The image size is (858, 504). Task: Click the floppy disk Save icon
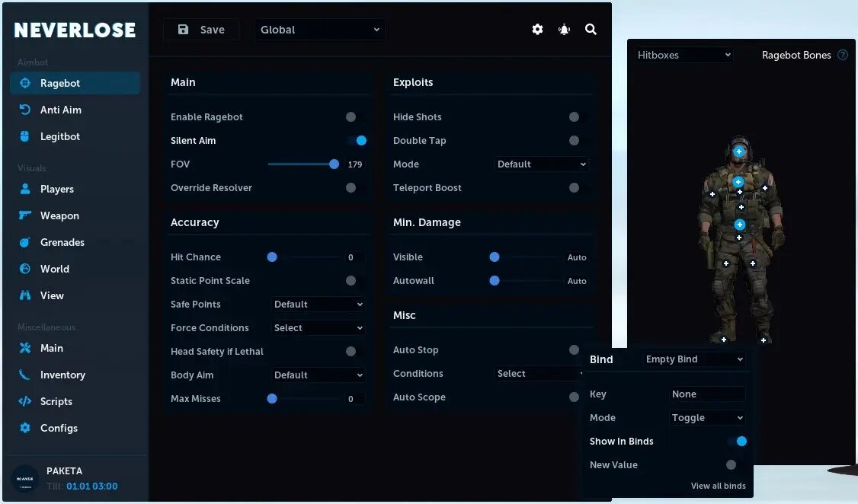pyautogui.click(x=184, y=30)
